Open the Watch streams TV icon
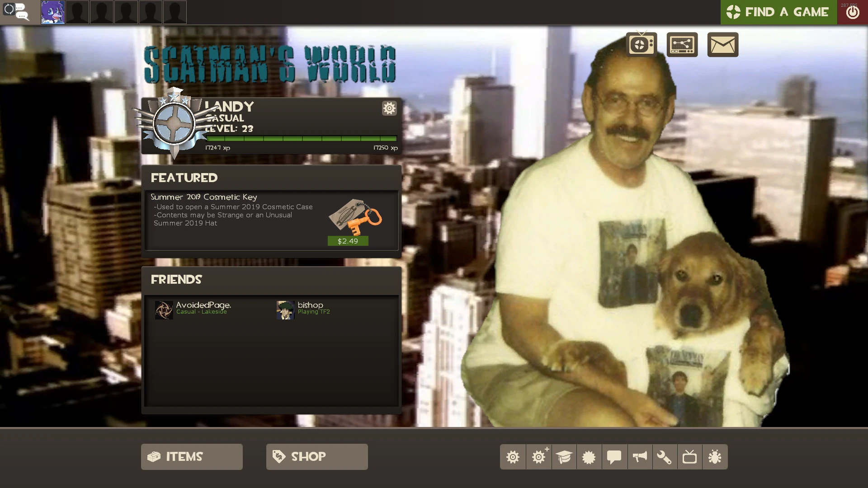This screenshot has height=488, width=868. tap(642, 44)
